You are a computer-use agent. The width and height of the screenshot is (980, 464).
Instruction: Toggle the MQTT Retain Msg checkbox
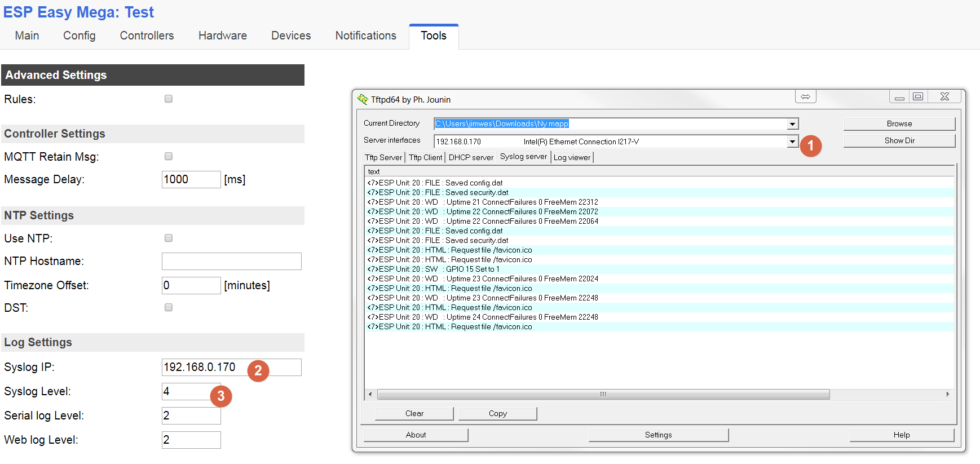[x=169, y=156]
